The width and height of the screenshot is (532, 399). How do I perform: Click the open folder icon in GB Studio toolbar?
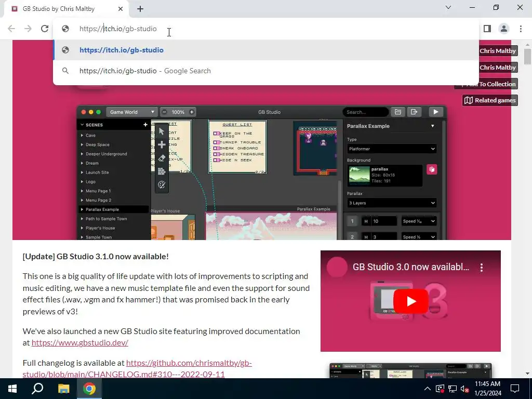pyautogui.click(x=398, y=112)
